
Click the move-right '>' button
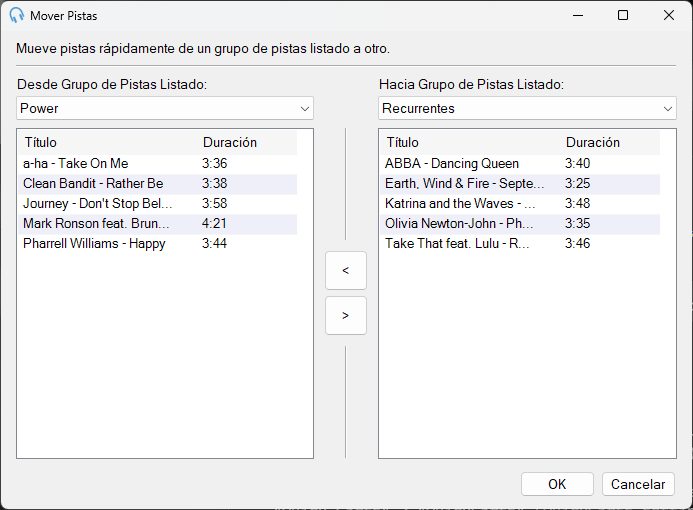(346, 316)
